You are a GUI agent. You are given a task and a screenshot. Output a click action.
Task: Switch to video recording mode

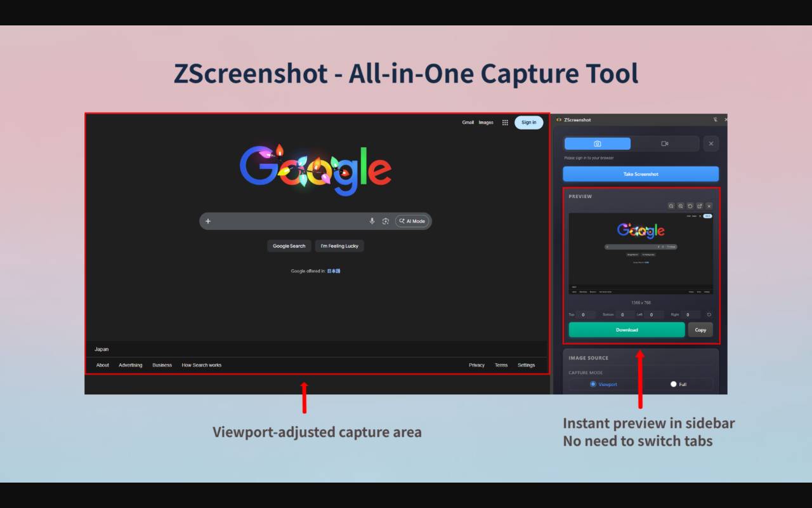pyautogui.click(x=665, y=144)
